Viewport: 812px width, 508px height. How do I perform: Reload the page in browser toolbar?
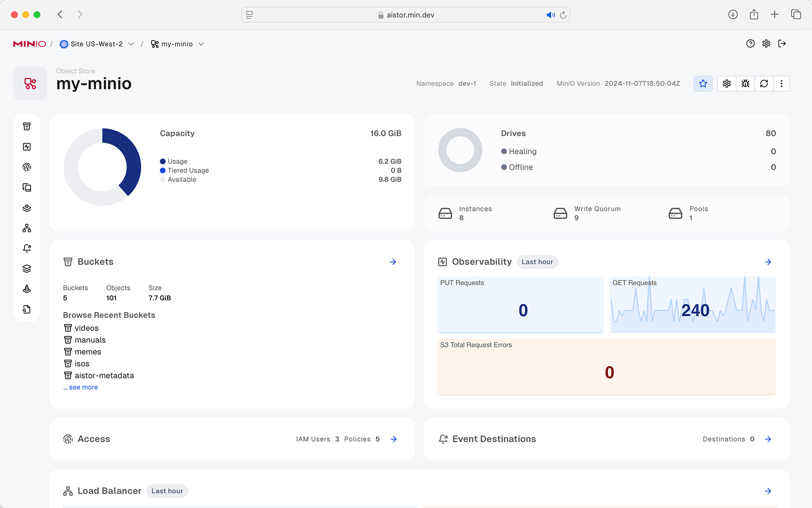tap(563, 15)
